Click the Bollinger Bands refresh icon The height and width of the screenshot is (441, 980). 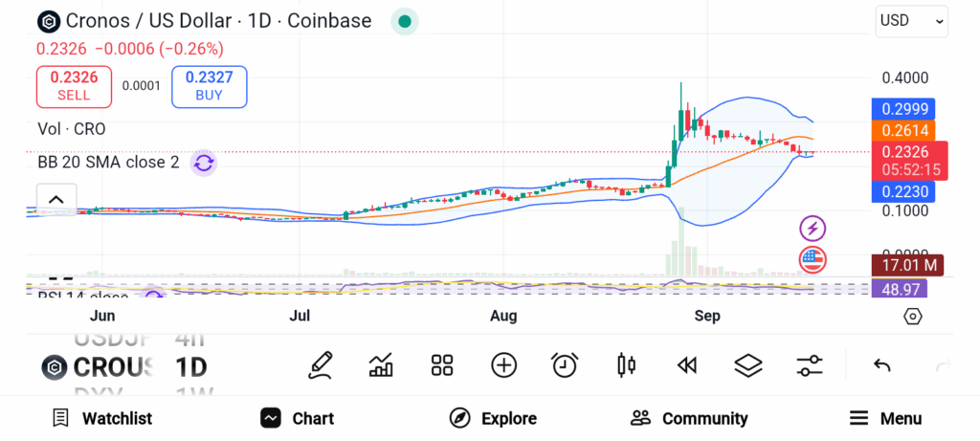coord(203,163)
